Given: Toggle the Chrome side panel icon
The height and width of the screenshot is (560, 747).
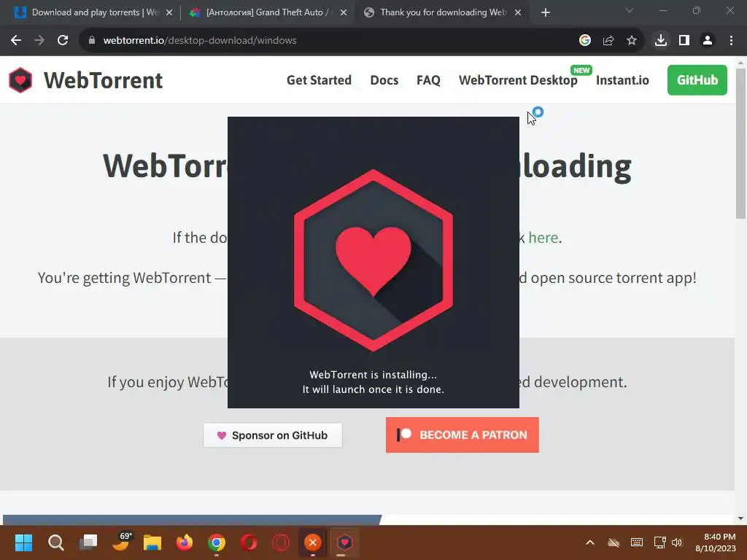Looking at the screenshot, I should tap(684, 41).
